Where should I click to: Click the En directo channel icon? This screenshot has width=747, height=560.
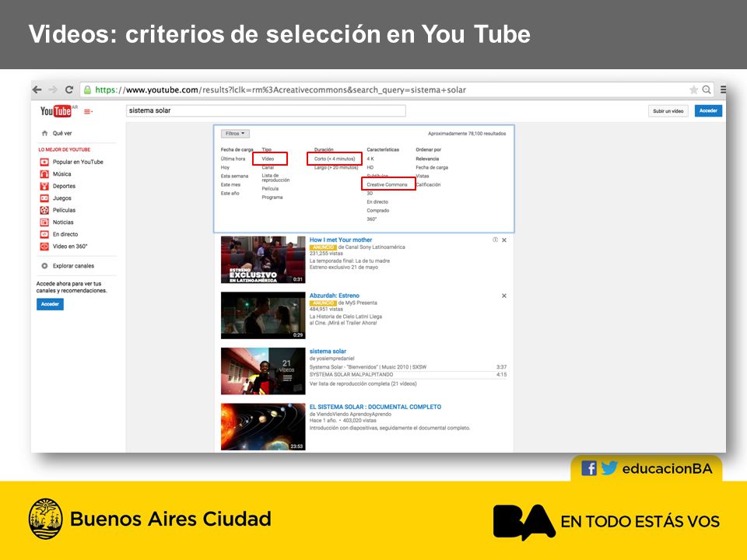44,234
